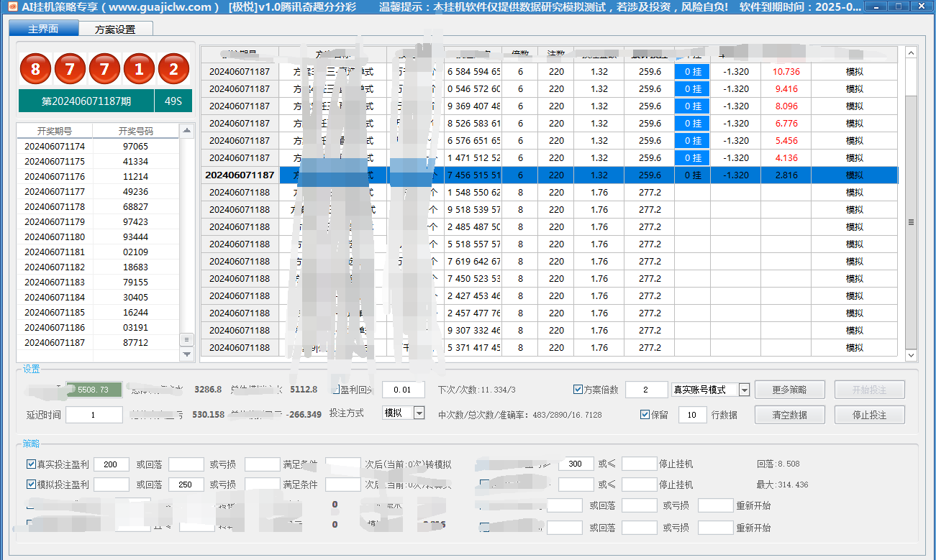Tick the 盈利回头 checkbox beside the 0.01 field
936x560 pixels.
click(x=335, y=390)
